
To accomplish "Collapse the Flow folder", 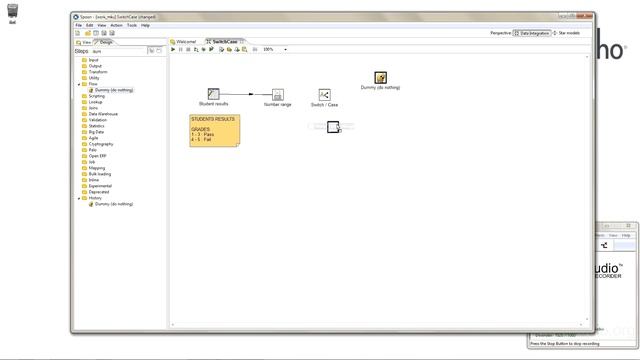I will click(x=79, y=84).
